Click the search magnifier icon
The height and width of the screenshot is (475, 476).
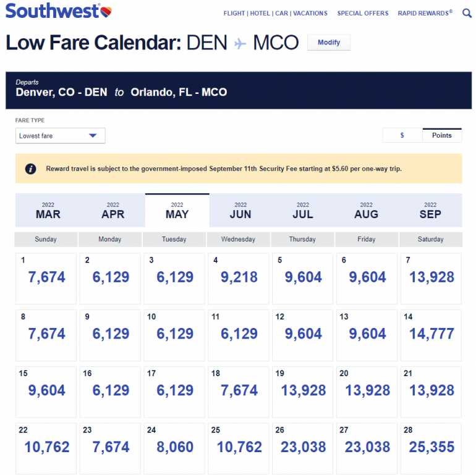tap(467, 13)
